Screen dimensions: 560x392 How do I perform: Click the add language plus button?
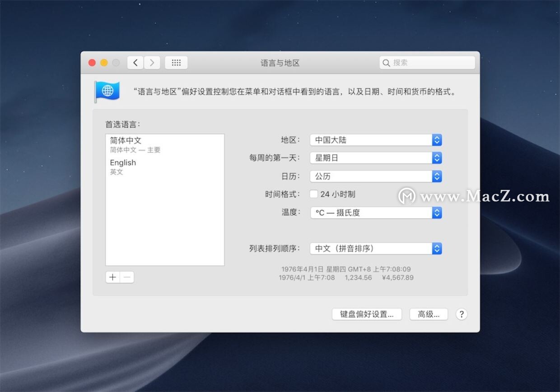pyautogui.click(x=112, y=277)
